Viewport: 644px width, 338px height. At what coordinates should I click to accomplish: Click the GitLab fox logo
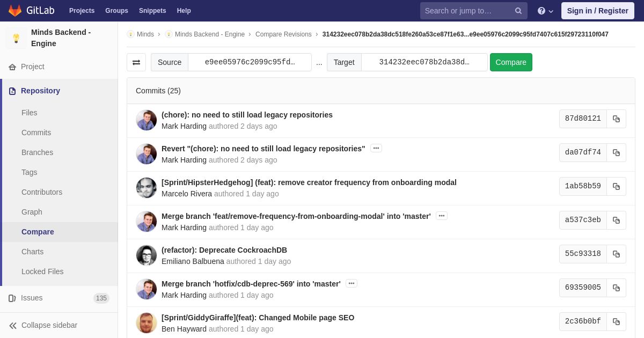point(15,11)
